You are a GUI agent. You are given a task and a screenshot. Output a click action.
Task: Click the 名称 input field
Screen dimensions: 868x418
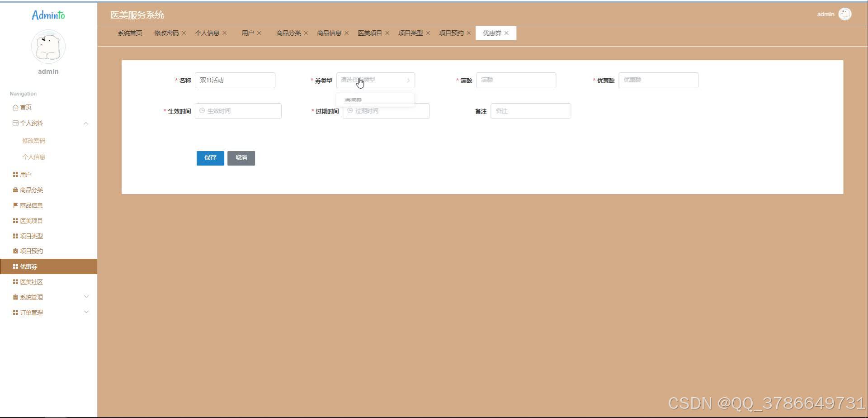tap(235, 80)
